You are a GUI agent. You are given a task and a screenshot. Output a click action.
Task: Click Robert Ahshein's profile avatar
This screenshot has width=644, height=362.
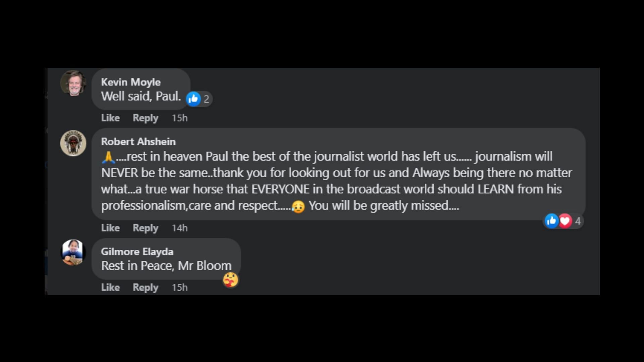click(x=73, y=143)
